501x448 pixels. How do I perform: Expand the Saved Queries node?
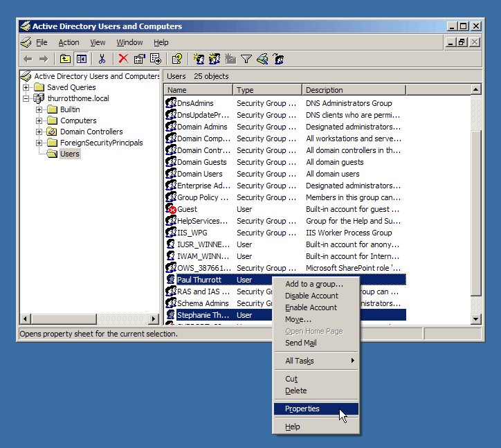pyautogui.click(x=26, y=87)
